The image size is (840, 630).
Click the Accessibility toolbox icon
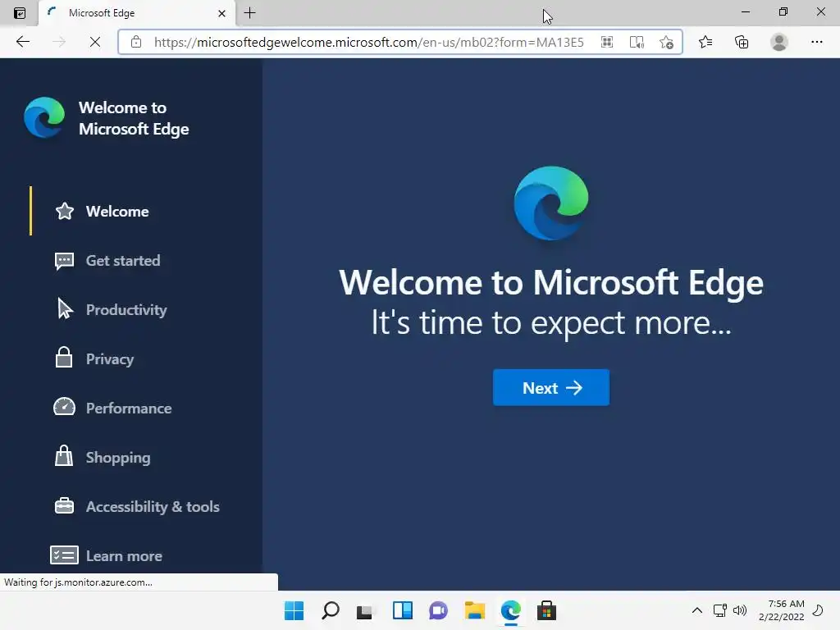click(64, 505)
